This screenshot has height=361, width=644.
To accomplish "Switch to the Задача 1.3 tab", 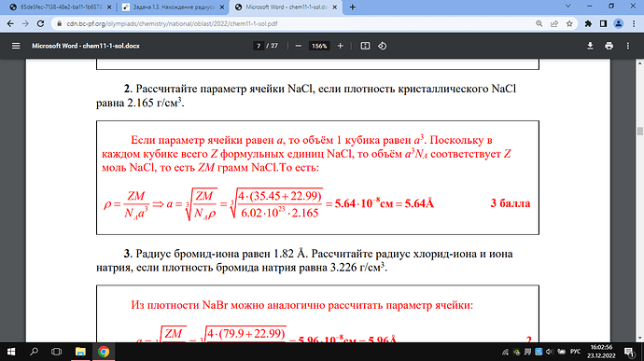I will (x=174, y=7).
